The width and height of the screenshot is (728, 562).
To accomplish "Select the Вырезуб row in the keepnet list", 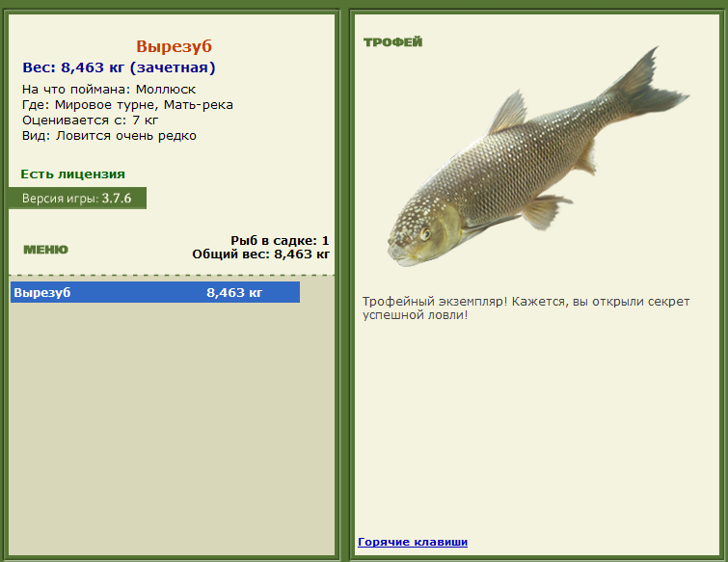I will tap(155, 292).
